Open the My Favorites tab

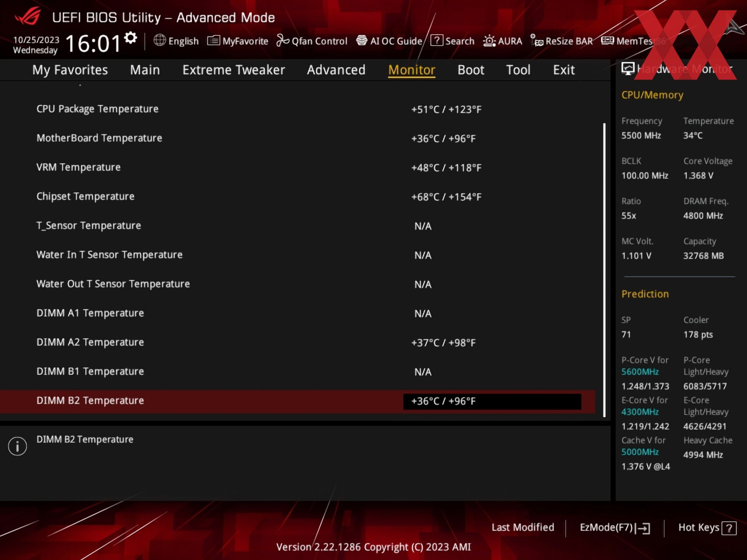pos(70,70)
